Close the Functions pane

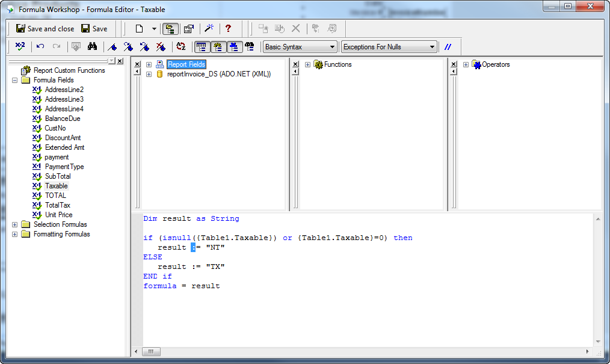click(x=295, y=64)
